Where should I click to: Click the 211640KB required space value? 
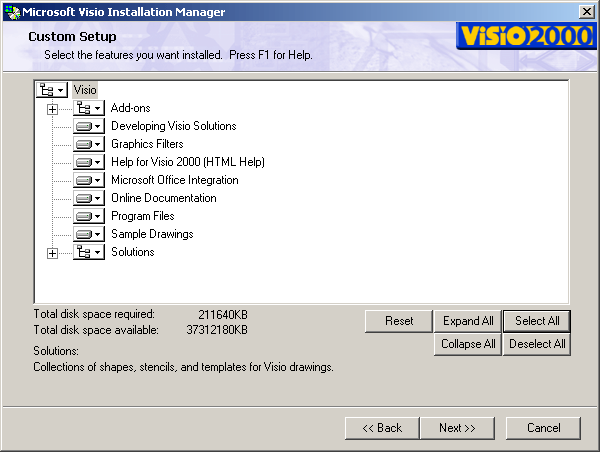(x=223, y=315)
